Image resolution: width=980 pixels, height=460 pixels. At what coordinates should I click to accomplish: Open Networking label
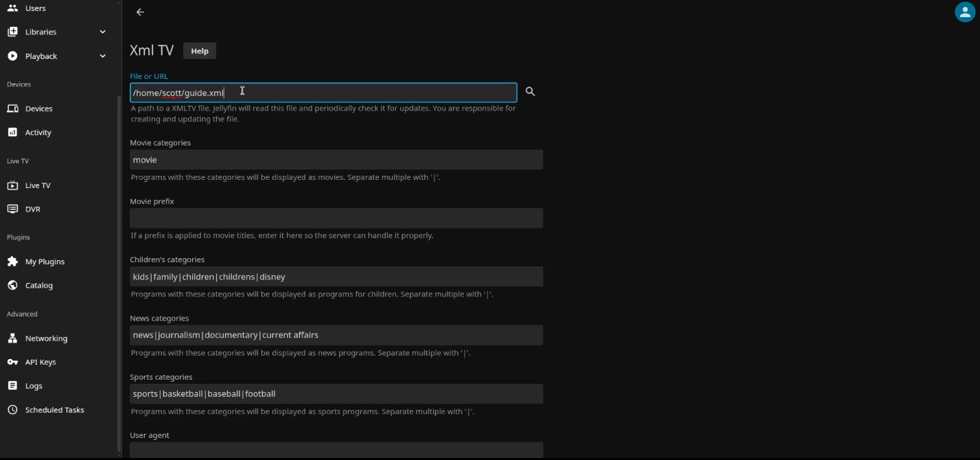coord(47,338)
